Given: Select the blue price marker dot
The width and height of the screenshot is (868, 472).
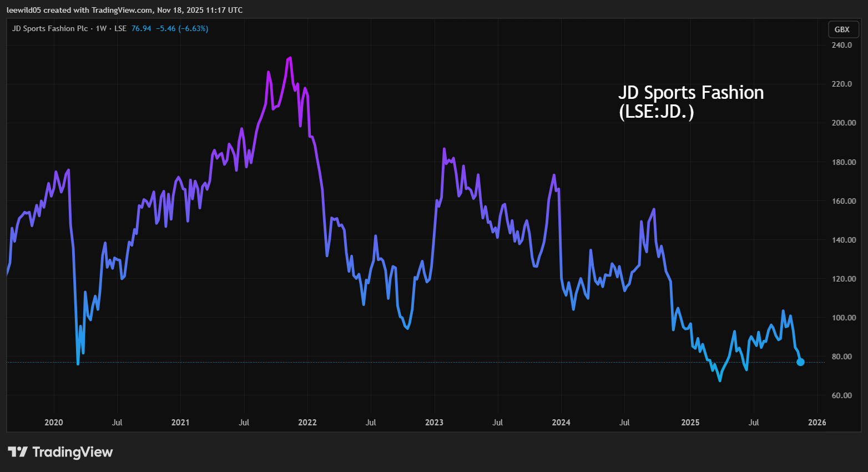Looking at the screenshot, I should [801, 361].
